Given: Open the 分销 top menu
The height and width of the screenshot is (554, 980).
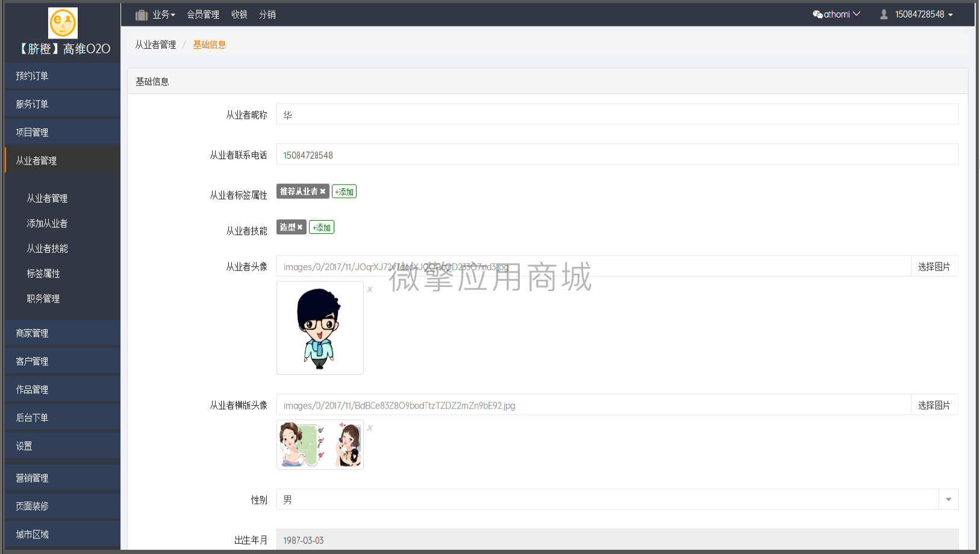Looking at the screenshot, I should tap(267, 14).
